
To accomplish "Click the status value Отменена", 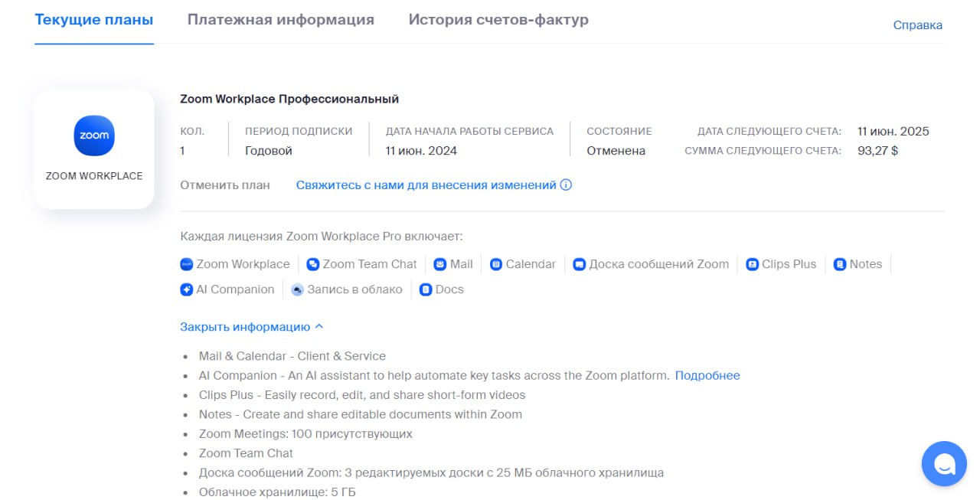I will [616, 151].
